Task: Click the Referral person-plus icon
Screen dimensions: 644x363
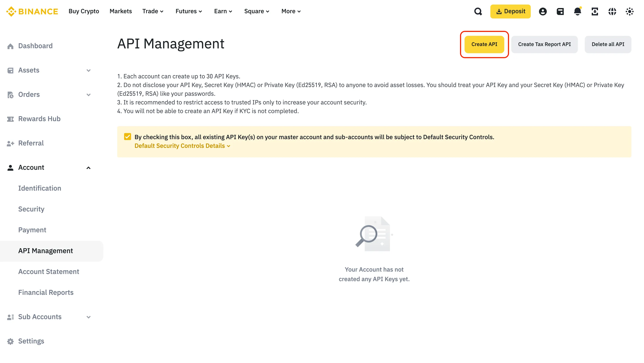Action: tap(10, 143)
